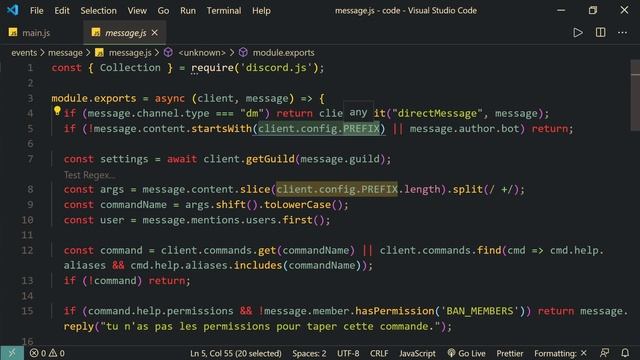The height and width of the screenshot is (360, 640).
Task: Click the 'discord.js' string on line 1
Action: [276, 68]
